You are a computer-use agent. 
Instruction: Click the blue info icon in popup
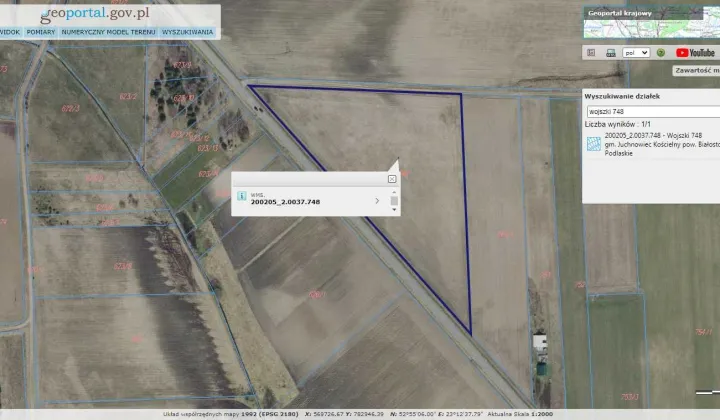coord(242,196)
